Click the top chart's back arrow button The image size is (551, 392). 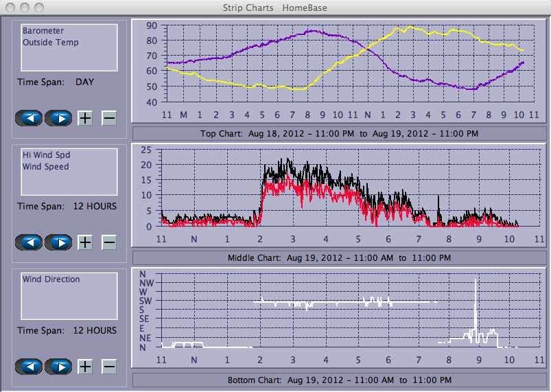click(29, 118)
